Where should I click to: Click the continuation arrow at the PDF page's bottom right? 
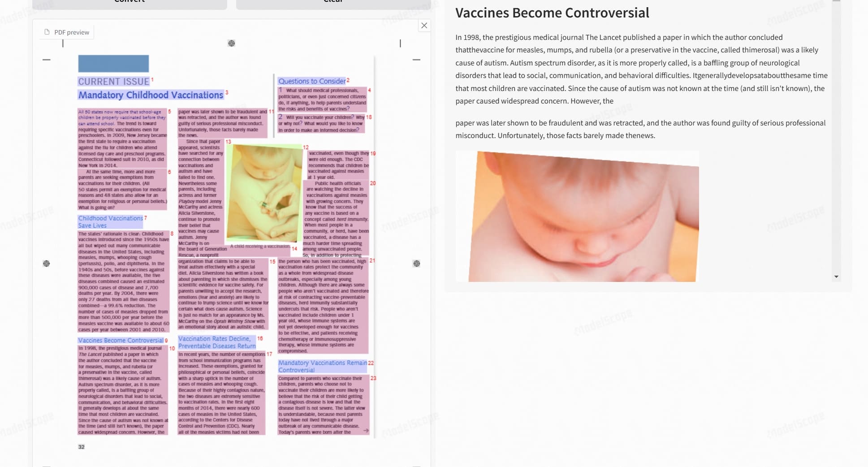pyautogui.click(x=366, y=431)
